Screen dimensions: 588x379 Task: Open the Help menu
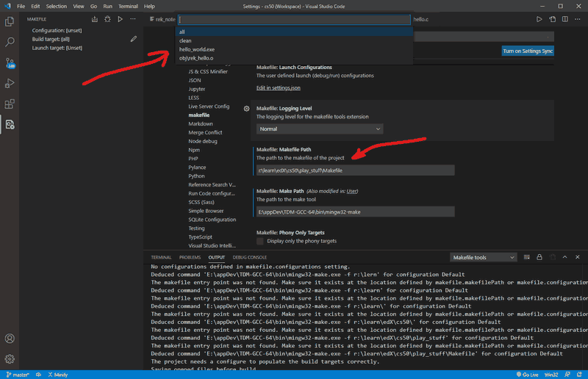point(149,7)
